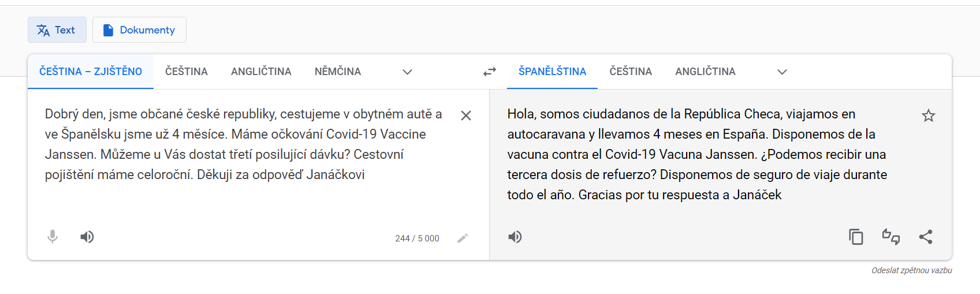
Task: Open the pencil edit icon by the character count
Action: click(x=463, y=238)
